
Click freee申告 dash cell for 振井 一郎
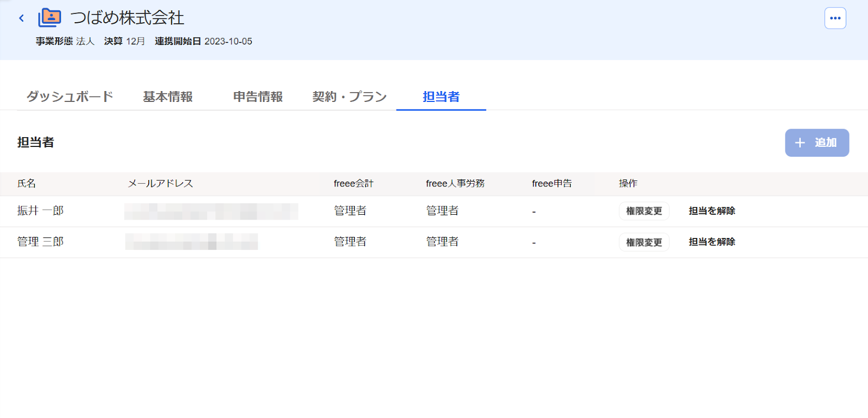(x=534, y=212)
